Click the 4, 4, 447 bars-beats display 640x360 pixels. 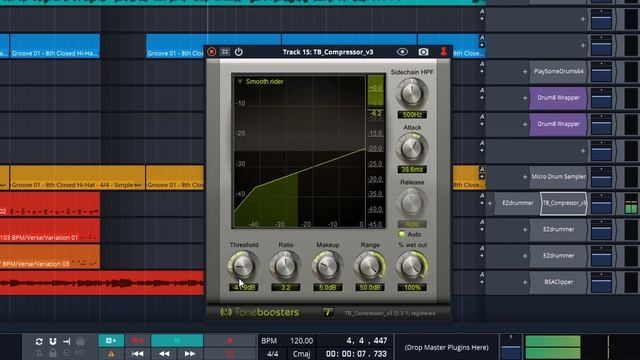point(367,340)
